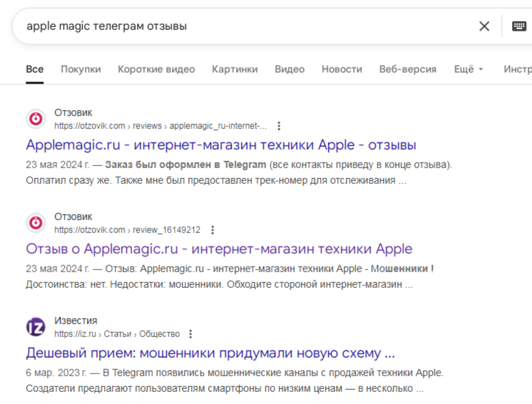This screenshot has height=404, width=532.
Task: Click the Отзовик favicon of the Applemagic.ru отзывы result
Action: [x=36, y=119]
